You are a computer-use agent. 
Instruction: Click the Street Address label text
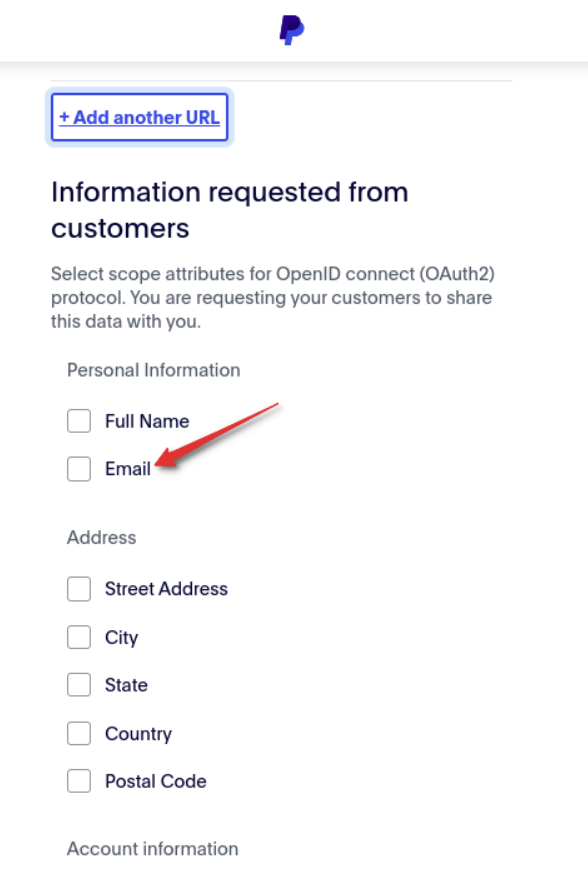[166, 589]
